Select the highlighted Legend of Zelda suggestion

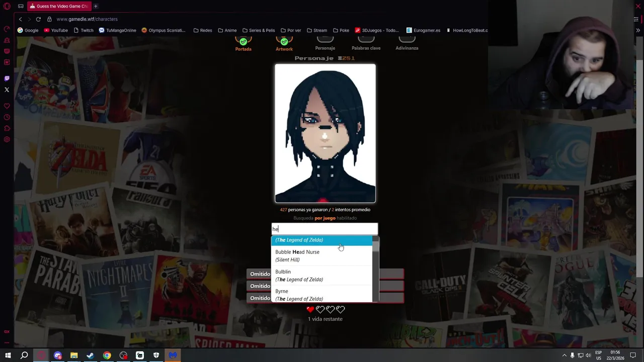click(322, 240)
